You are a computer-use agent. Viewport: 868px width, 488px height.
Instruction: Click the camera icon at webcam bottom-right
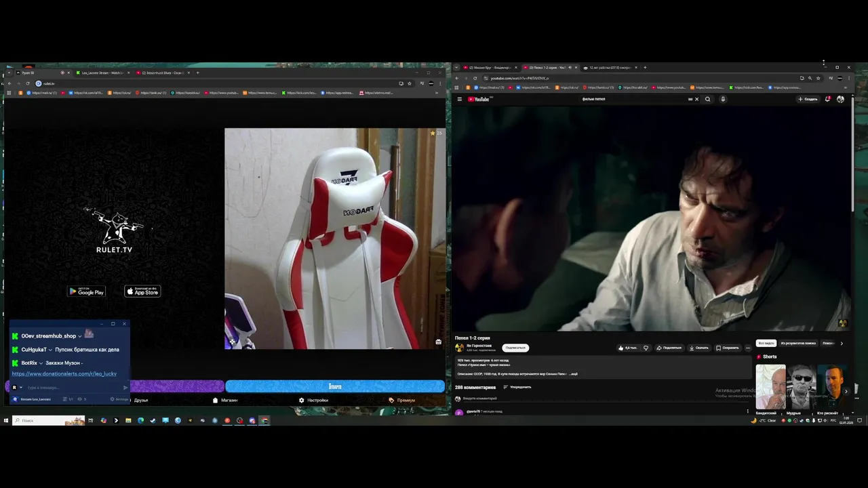point(439,342)
